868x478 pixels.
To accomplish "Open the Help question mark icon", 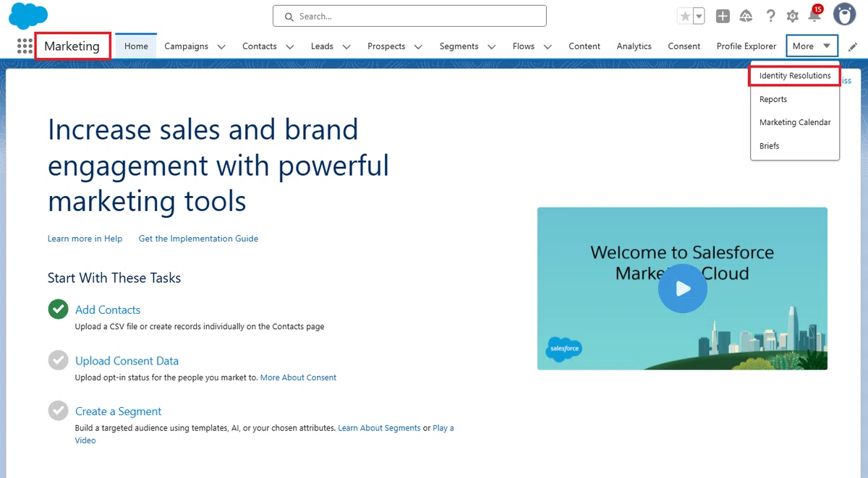I will click(x=771, y=16).
